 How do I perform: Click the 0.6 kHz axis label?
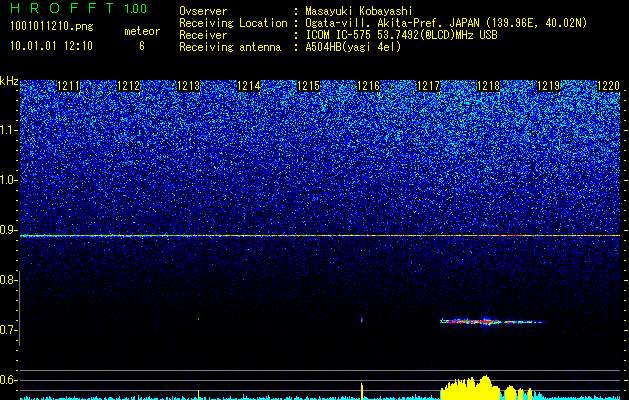(9, 380)
